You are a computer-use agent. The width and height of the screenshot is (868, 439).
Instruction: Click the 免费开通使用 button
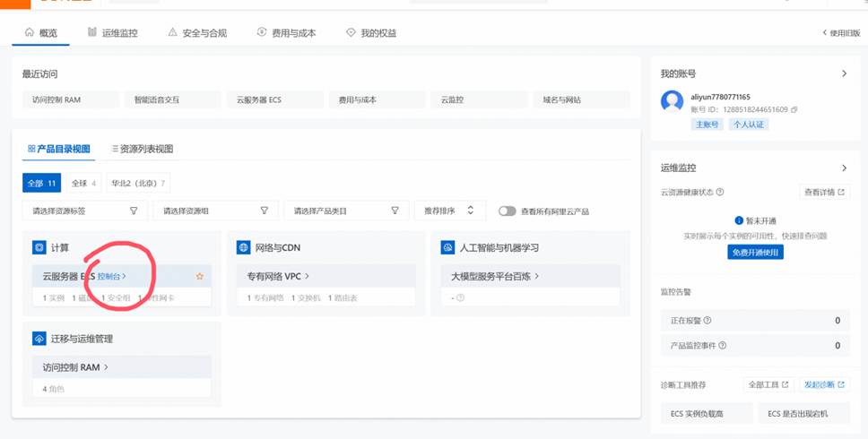[x=755, y=253]
